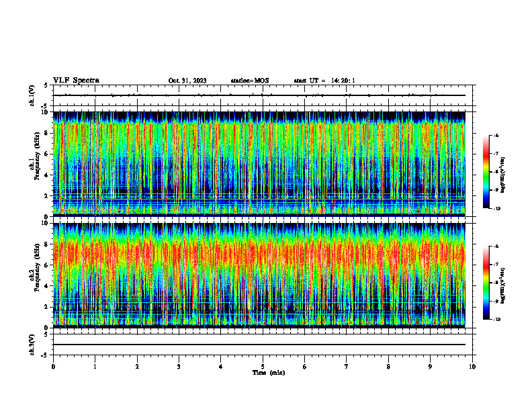Click time axis tick label "10"
The height and width of the screenshot is (411, 532).
[472, 367]
